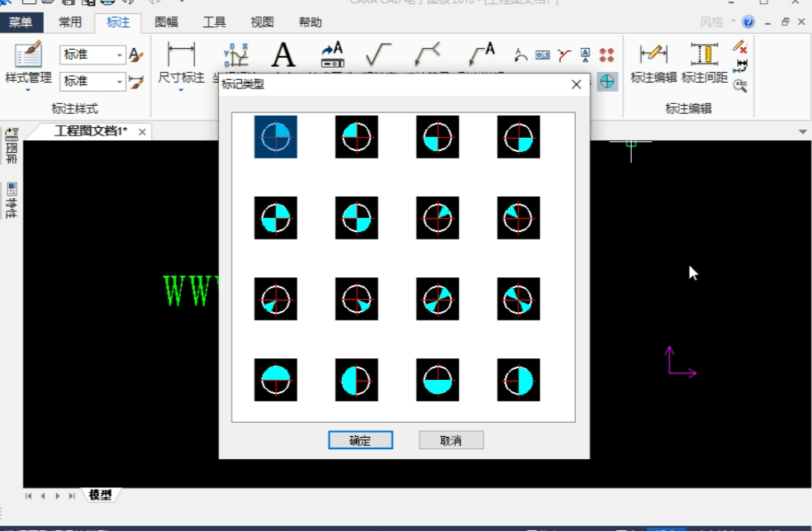The height and width of the screenshot is (531, 812).
Task: Select the left-half filled circle marker
Action: click(x=356, y=380)
